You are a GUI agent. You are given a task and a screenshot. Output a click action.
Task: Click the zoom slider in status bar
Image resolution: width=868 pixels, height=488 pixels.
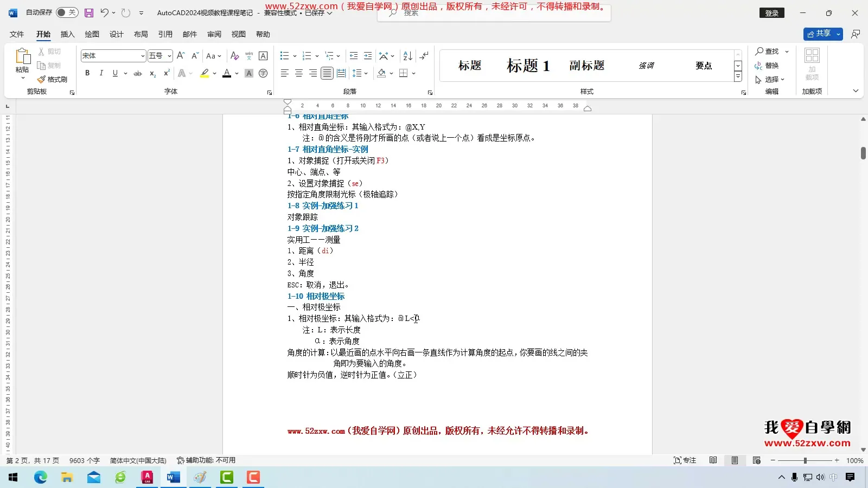pos(805,460)
